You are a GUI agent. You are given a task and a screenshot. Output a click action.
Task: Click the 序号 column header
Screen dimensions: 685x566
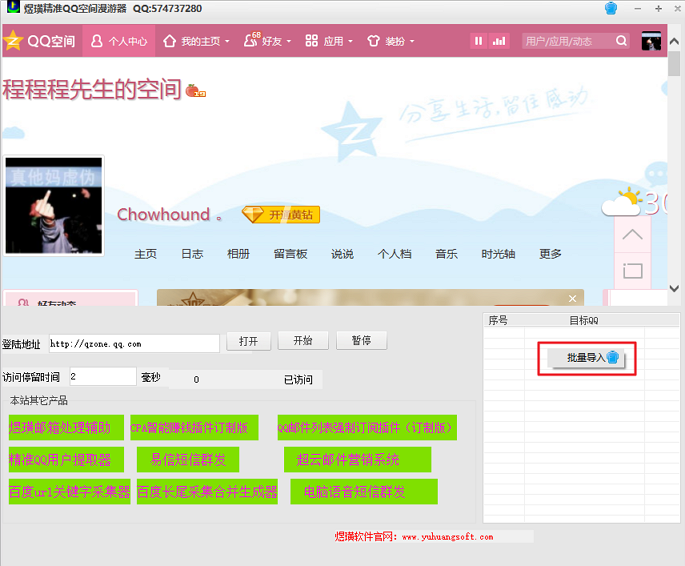[498, 320]
